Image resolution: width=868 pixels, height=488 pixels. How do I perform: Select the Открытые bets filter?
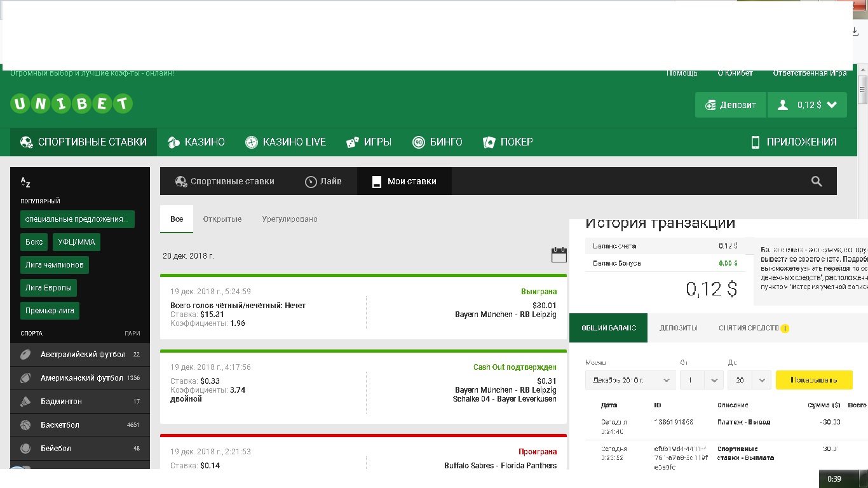pyautogui.click(x=222, y=219)
